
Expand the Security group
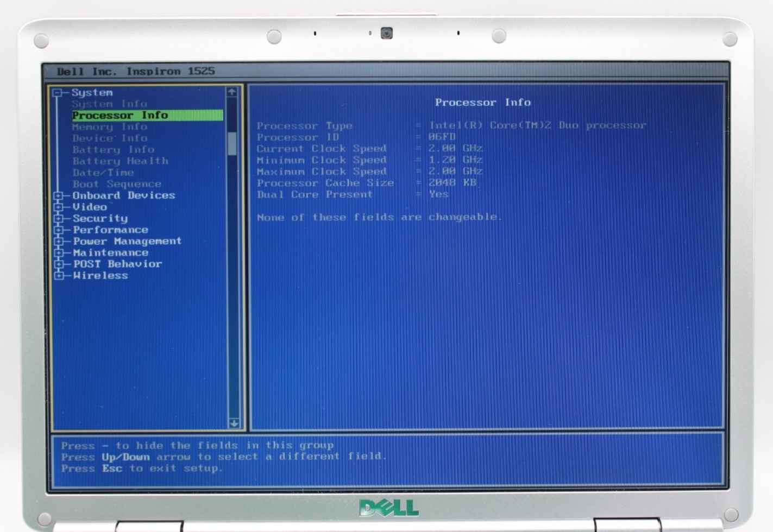point(59,218)
